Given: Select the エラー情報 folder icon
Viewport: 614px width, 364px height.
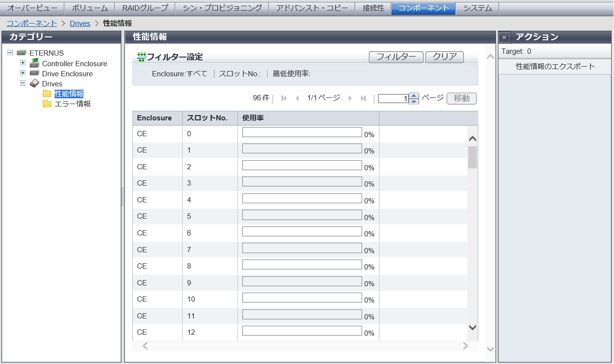Looking at the screenshot, I should coord(47,104).
